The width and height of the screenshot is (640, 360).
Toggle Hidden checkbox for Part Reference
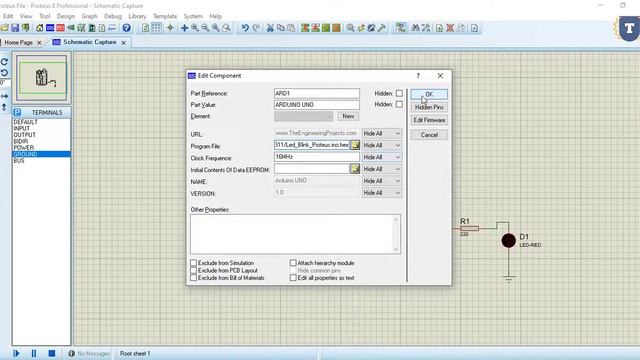(x=399, y=93)
